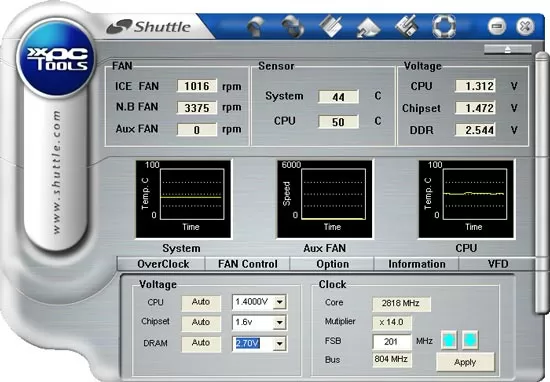This screenshot has width=550, height=382.
Task: Click the Aux FAN 0 rpm value
Action: (x=197, y=130)
